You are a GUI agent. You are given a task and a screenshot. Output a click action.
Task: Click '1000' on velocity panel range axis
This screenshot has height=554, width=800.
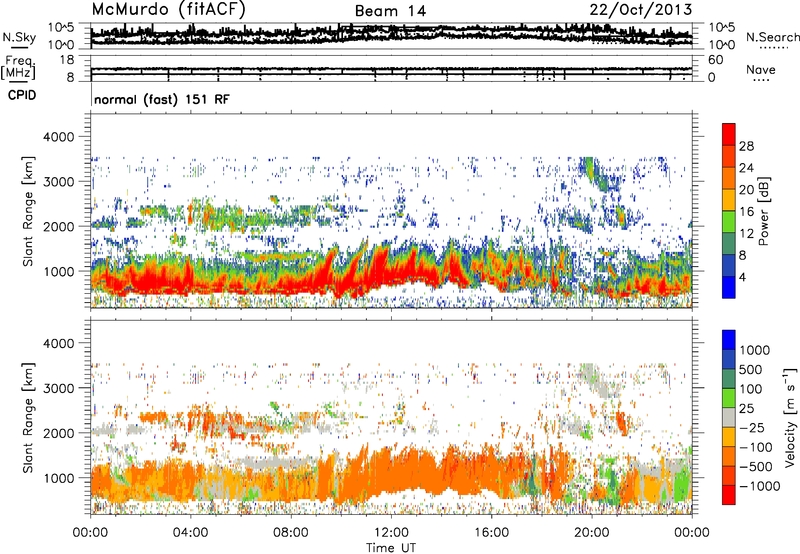point(59,478)
